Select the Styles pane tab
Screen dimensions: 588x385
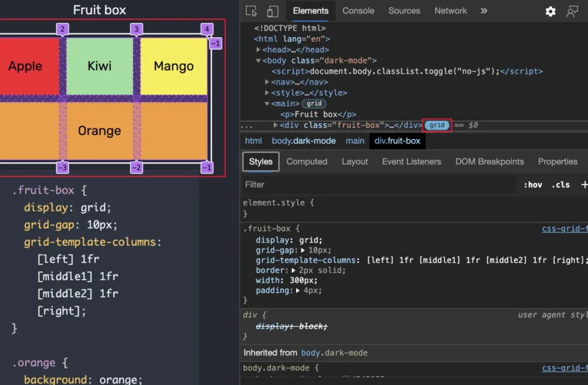tap(261, 161)
